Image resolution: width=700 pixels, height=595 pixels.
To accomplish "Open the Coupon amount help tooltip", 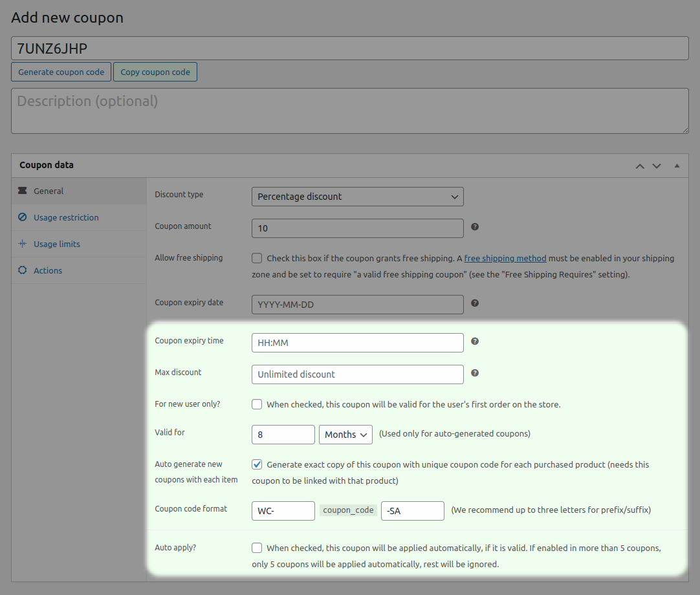I will [474, 227].
